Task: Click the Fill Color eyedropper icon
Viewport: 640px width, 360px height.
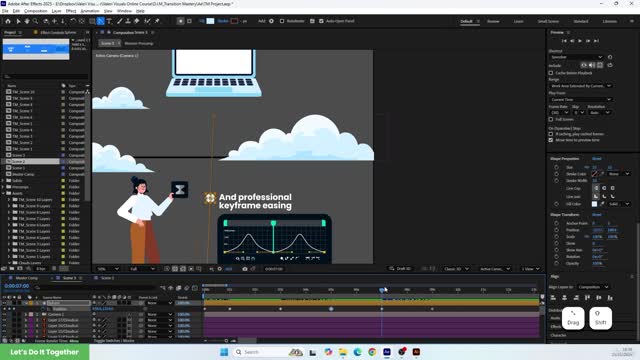Action: [x=602, y=204]
